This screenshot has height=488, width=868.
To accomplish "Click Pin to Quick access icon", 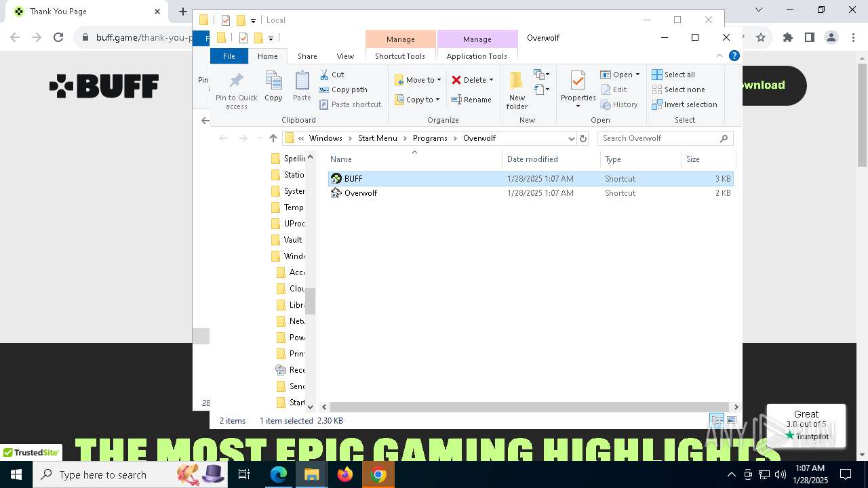I will pyautogui.click(x=236, y=90).
